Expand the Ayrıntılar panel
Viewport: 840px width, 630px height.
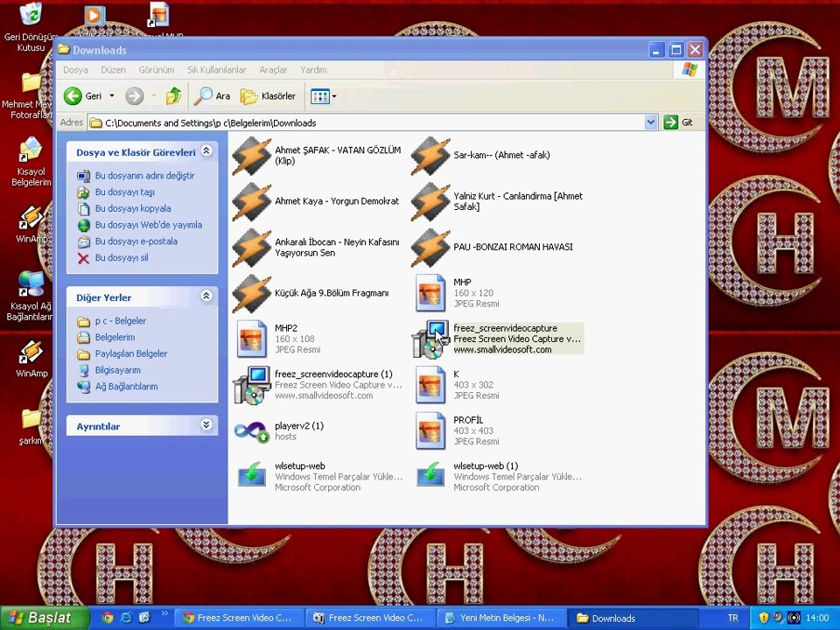coord(206,425)
